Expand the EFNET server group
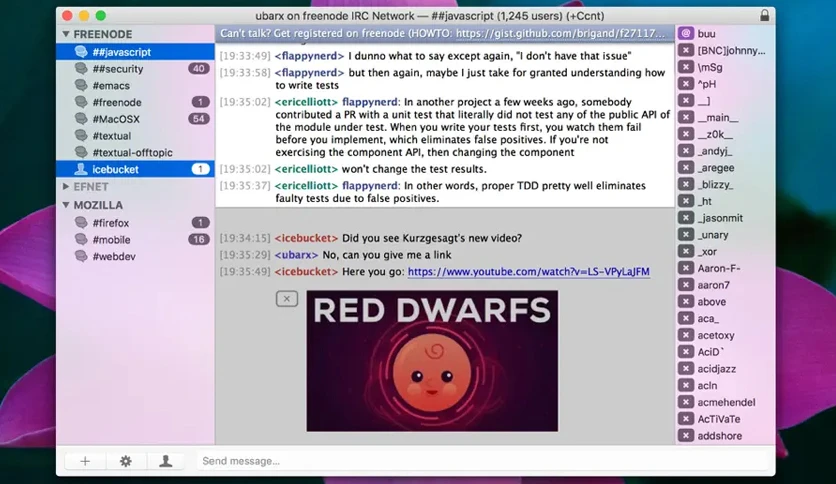Viewport: 836px width, 484px height. click(x=66, y=187)
